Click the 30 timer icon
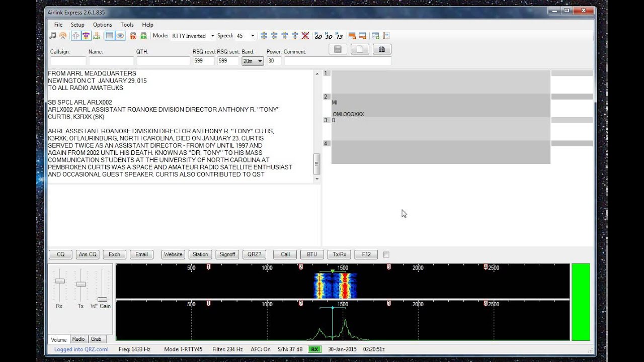The image size is (644, 362). tap(329, 36)
